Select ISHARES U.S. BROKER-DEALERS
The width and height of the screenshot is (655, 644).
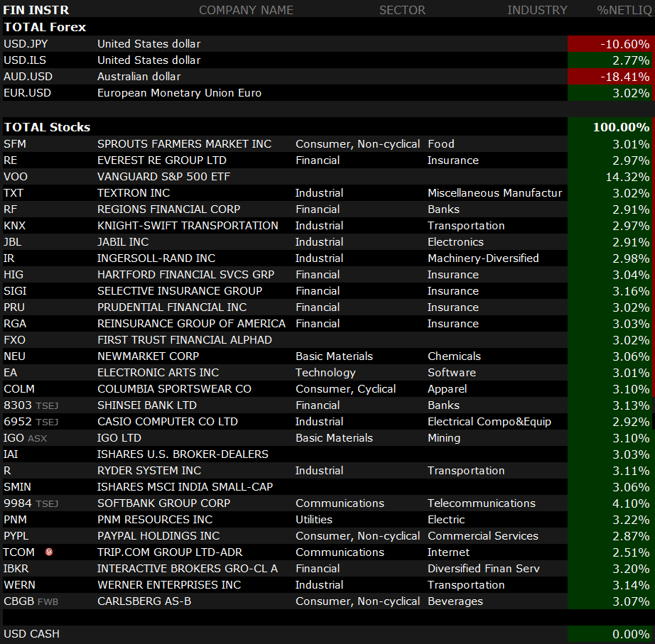coord(183,454)
